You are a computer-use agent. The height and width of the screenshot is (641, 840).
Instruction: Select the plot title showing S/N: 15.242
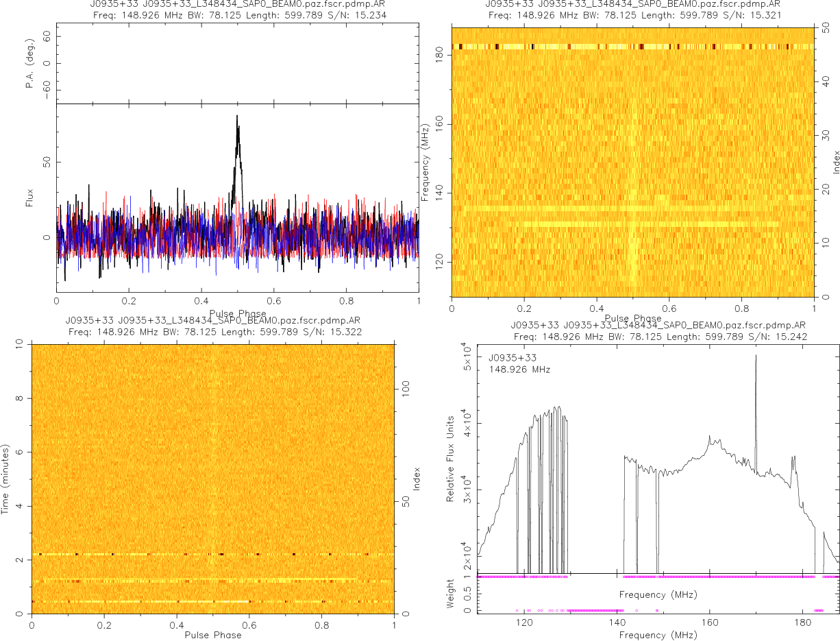[658, 337]
